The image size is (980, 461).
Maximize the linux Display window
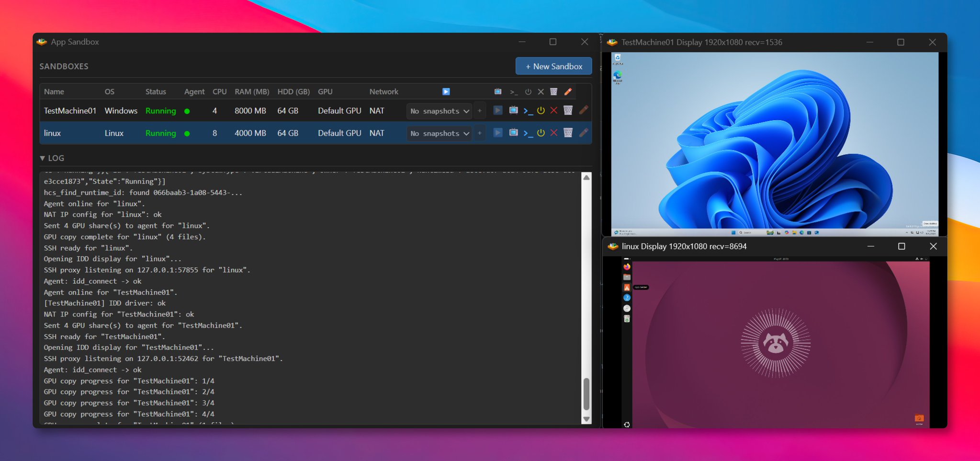(x=901, y=246)
